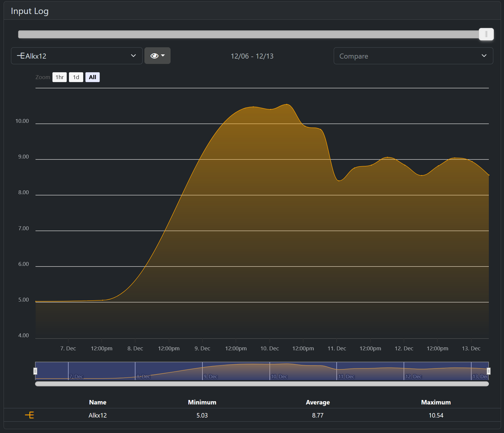Open the Alkx12 input selector dropdown
Screen dimensions: 504x433
pos(77,56)
